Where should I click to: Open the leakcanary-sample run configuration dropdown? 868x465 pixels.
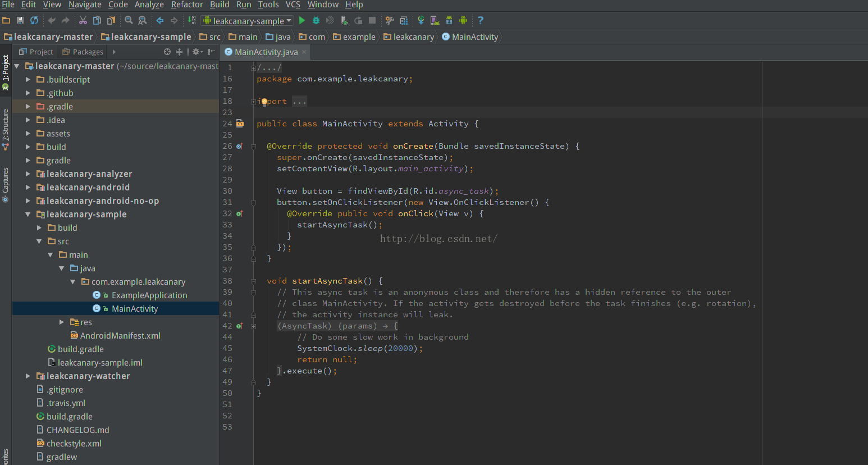click(248, 21)
